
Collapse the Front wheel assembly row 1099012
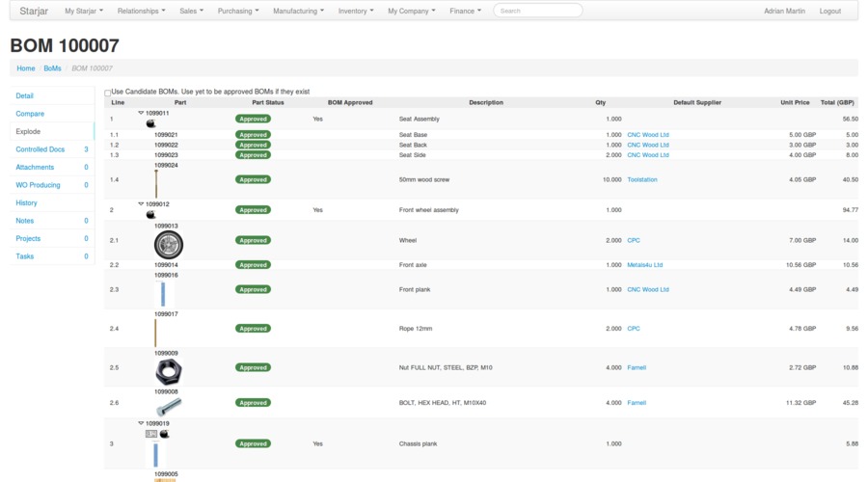[x=141, y=204]
